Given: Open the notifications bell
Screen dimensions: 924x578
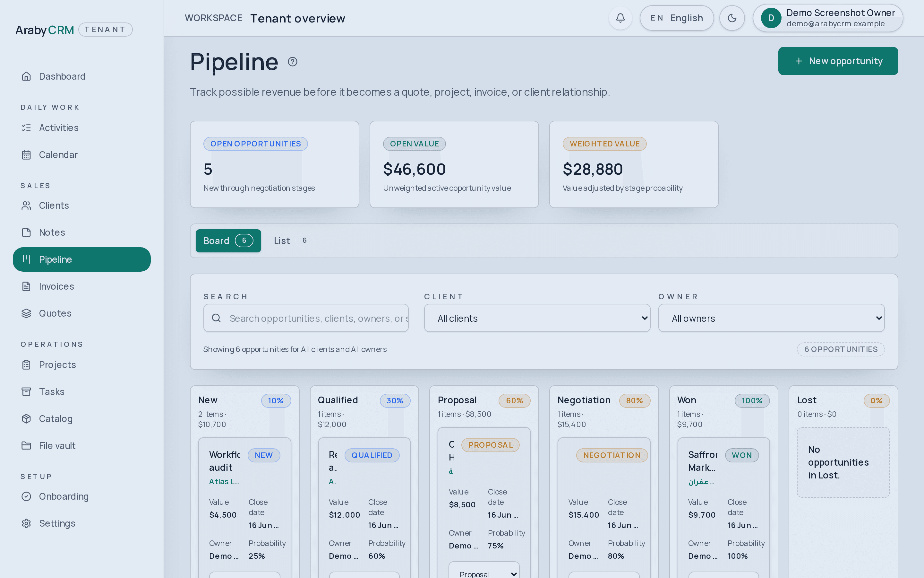Looking at the screenshot, I should click(x=620, y=18).
